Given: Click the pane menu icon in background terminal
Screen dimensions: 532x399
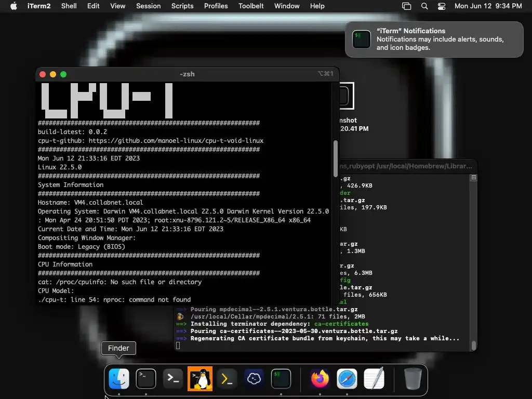Looking at the screenshot, I should pyautogui.click(x=474, y=178).
